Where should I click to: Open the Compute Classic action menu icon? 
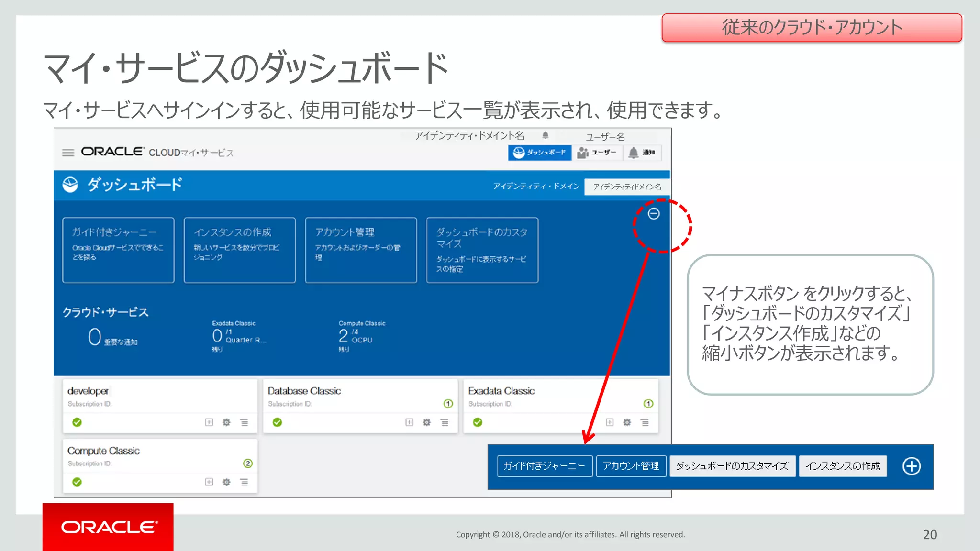click(244, 482)
